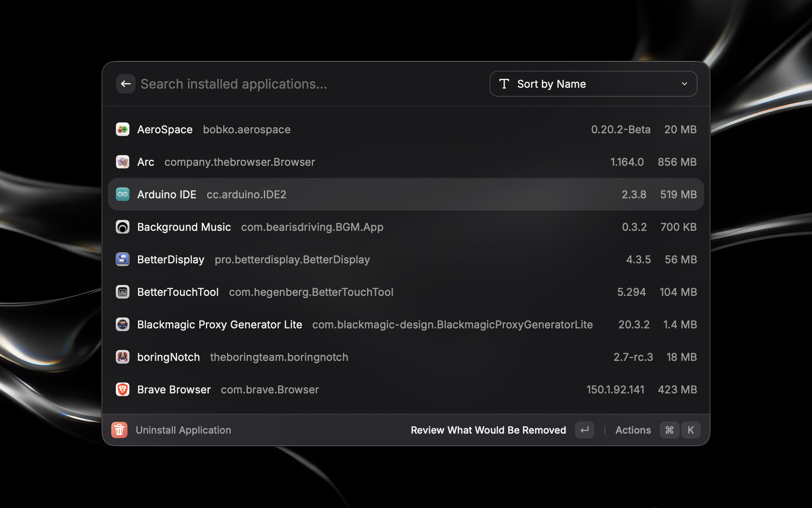Click Review What Would Be Removed
The width and height of the screenshot is (812, 508).
coord(488,430)
